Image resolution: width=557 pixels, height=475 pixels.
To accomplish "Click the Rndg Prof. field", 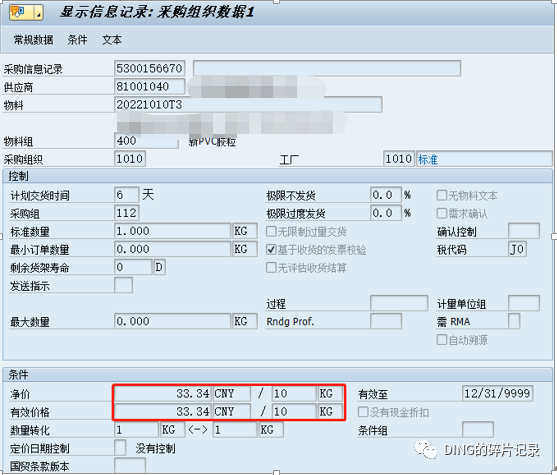I will (386, 322).
